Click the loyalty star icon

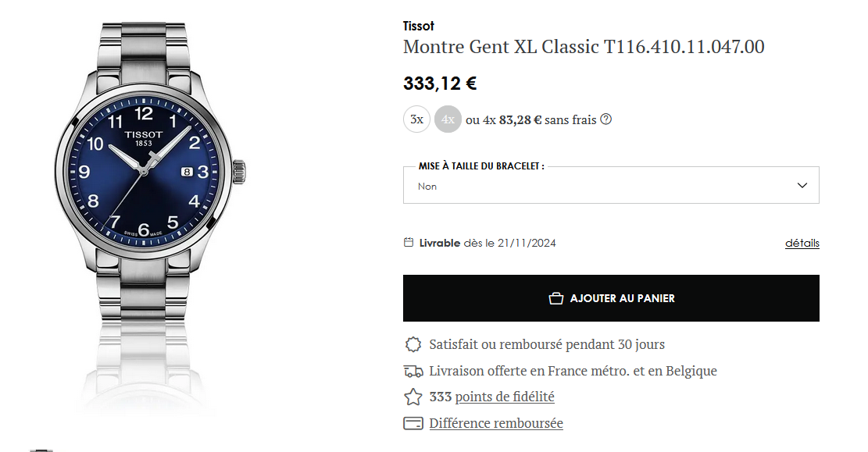[413, 397]
